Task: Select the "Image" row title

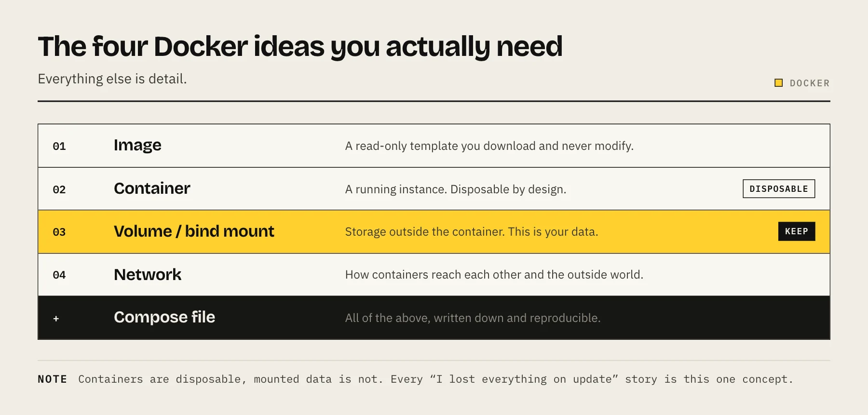Action: [137, 145]
